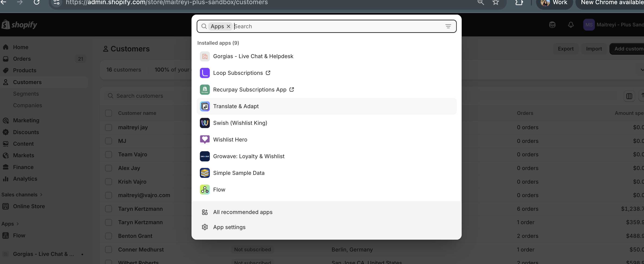This screenshot has width=644, height=264.
Task: Open notifications bell icon
Action: (x=571, y=25)
